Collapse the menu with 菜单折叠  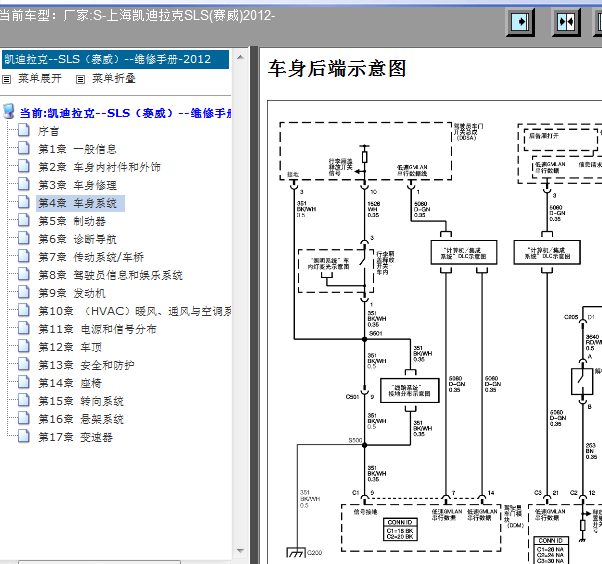pyautogui.click(x=113, y=79)
